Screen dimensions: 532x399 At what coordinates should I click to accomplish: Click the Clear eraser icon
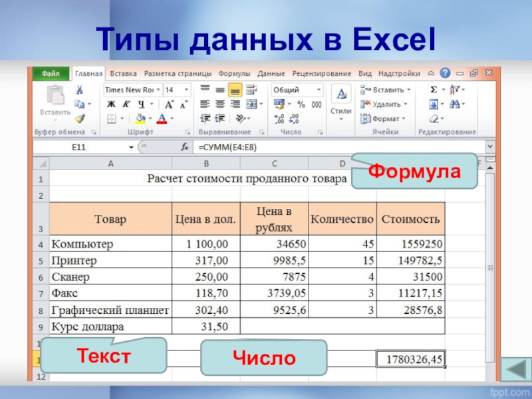[x=434, y=119]
